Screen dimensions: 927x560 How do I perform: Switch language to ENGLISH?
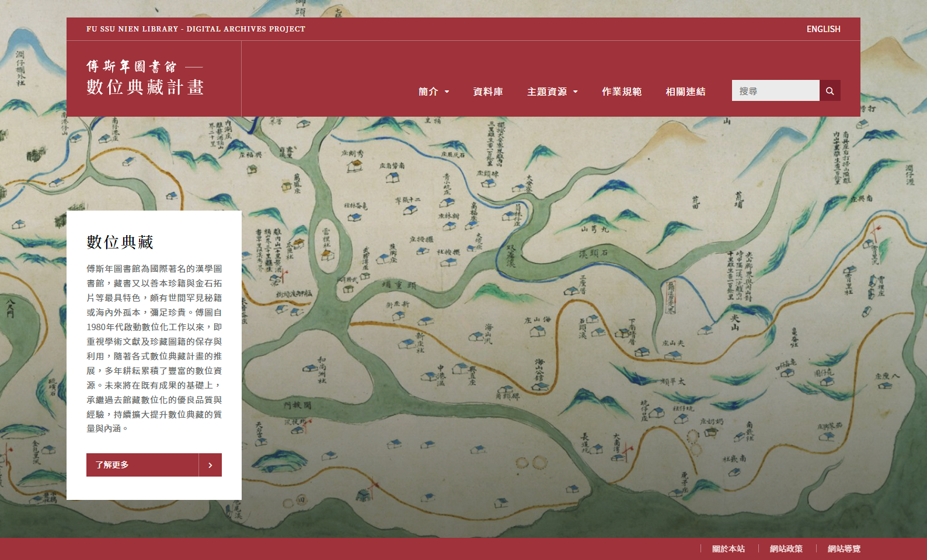click(823, 29)
